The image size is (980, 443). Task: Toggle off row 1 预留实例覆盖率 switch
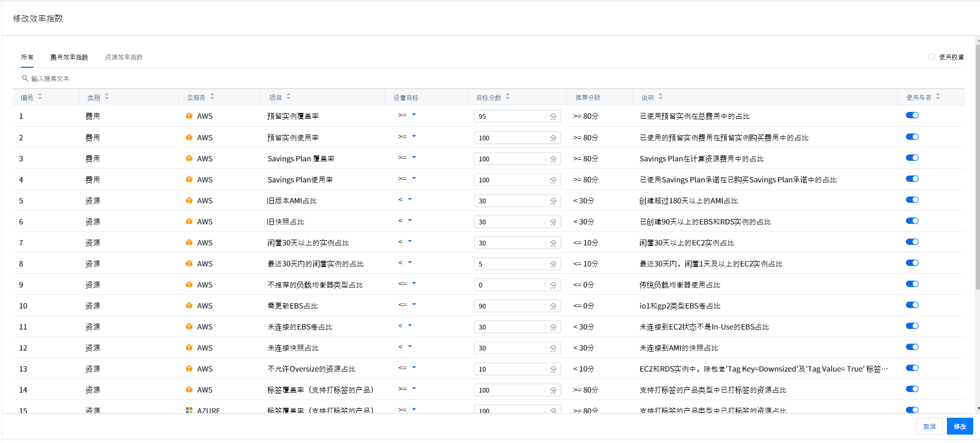pos(912,116)
